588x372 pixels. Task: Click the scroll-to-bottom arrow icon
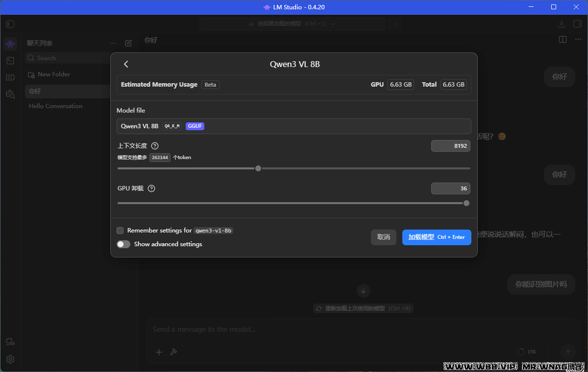363,291
